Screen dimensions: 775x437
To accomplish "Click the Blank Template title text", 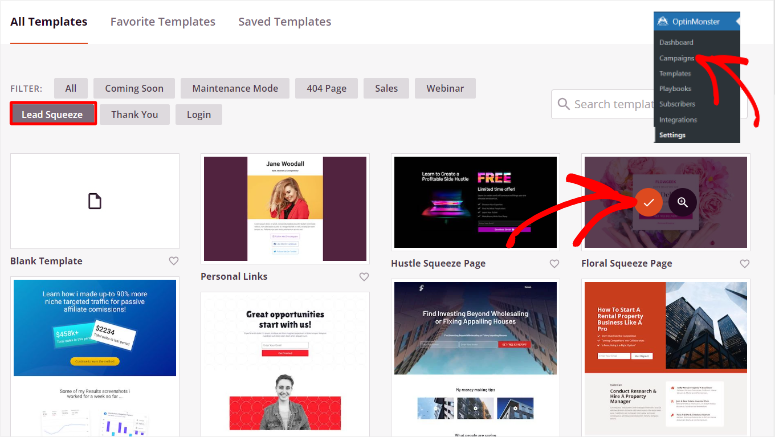I will [46, 261].
